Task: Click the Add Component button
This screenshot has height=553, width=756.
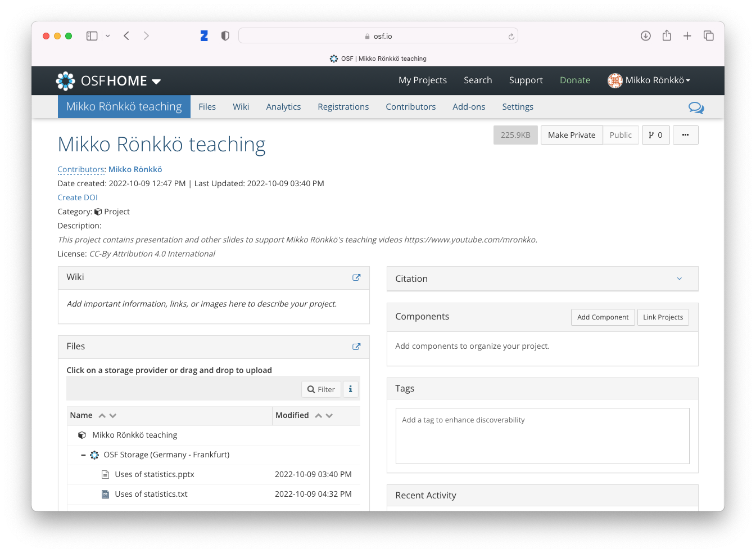Action: [603, 317]
